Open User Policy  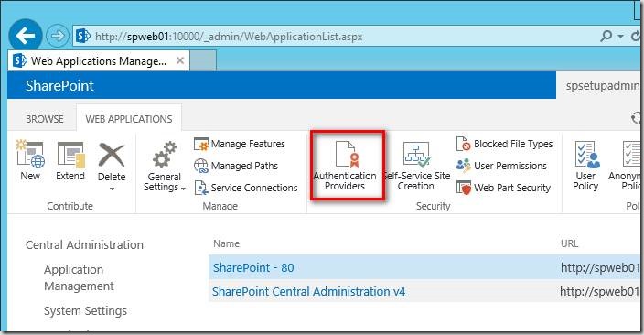point(586,166)
